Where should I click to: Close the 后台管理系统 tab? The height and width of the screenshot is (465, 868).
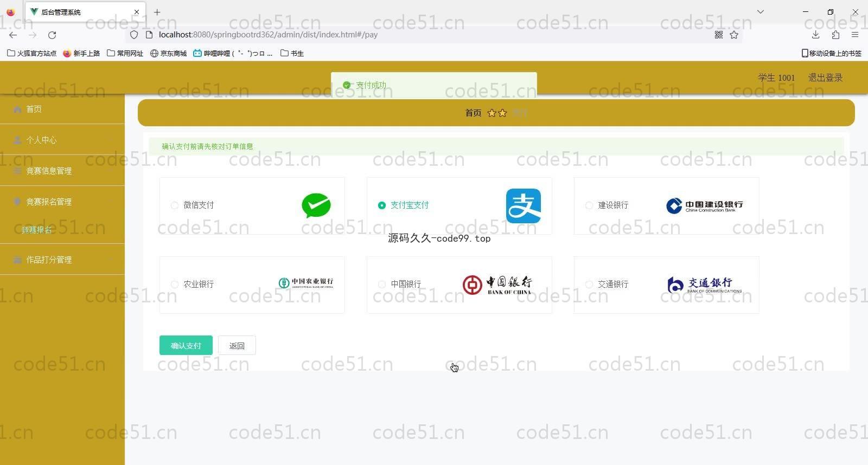pyautogui.click(x=137, y=12)
